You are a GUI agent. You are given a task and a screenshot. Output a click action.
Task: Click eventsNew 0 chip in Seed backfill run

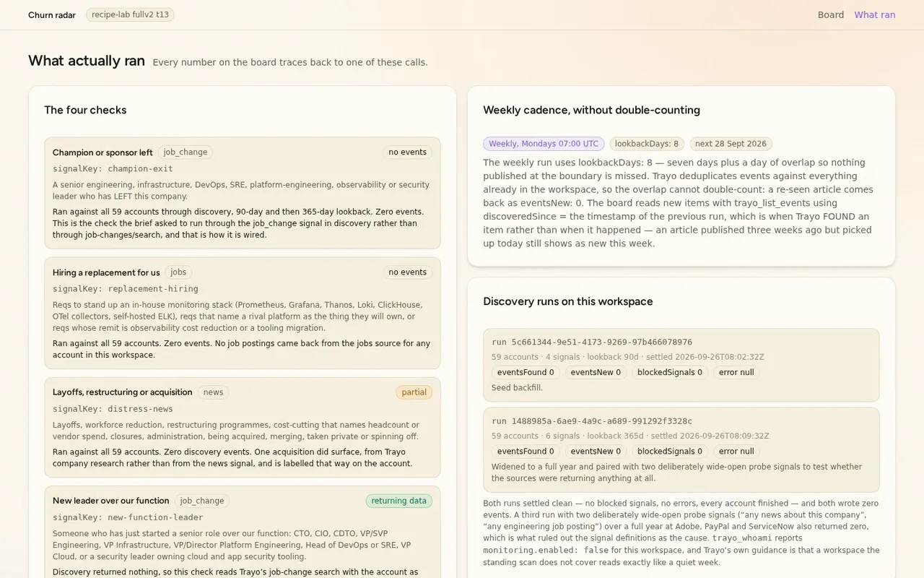596,373
